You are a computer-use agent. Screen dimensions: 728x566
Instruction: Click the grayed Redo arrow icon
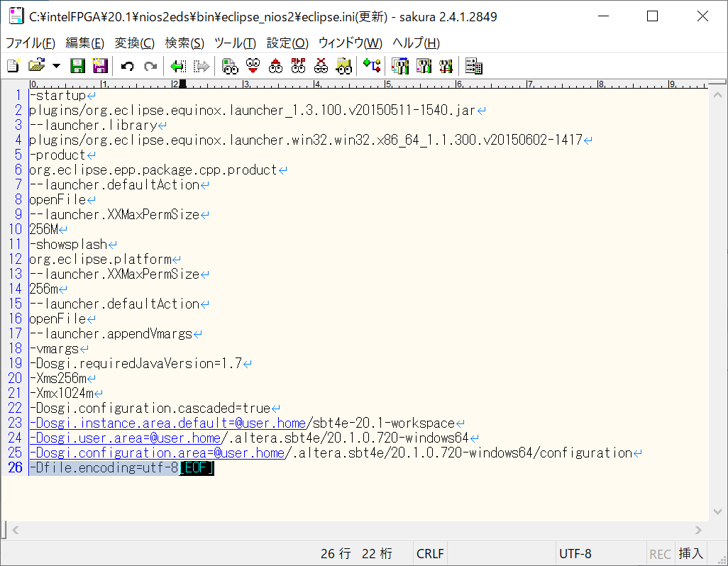150,66
